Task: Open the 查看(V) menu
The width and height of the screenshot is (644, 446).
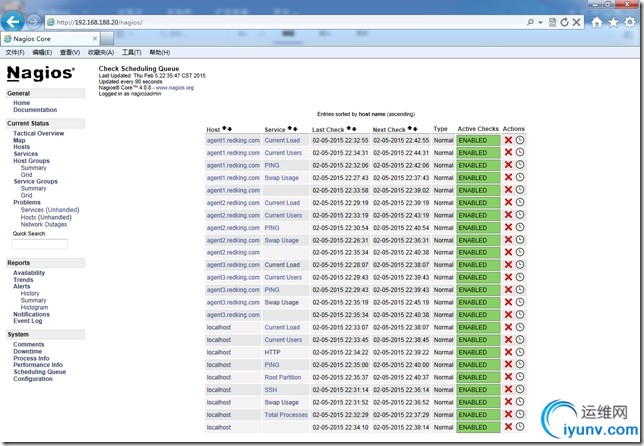Action: tap(70, 52)
